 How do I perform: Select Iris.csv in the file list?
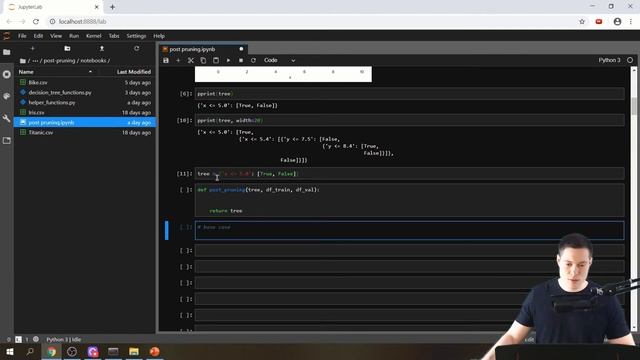pos(85,112)
